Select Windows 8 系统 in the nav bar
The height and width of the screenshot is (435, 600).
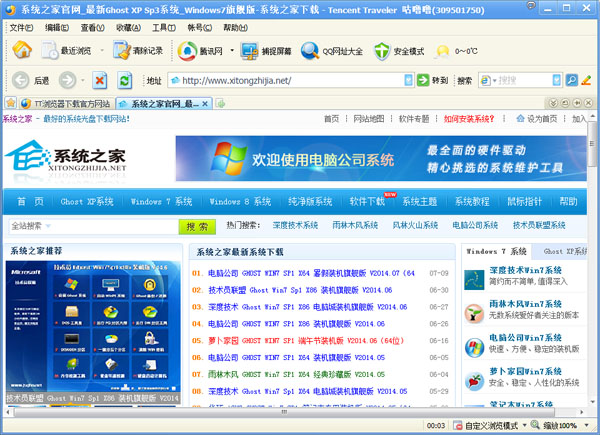coord(240,202)
